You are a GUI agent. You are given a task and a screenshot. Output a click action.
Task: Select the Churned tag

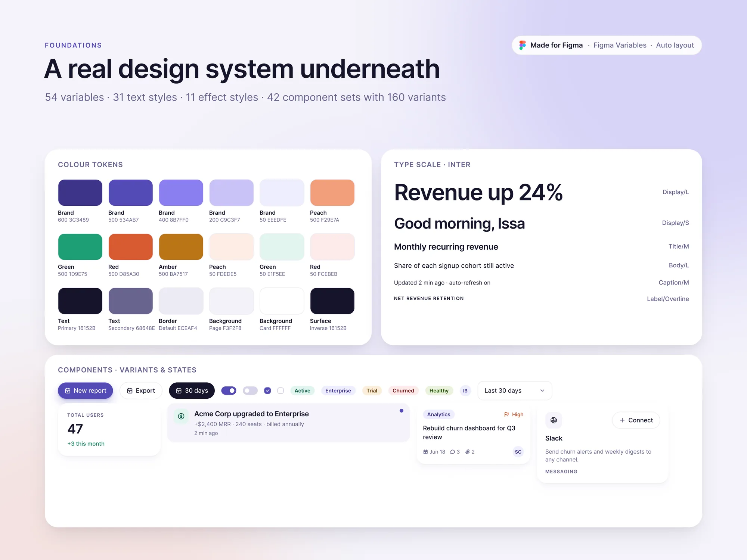click(x=403, y=391)
